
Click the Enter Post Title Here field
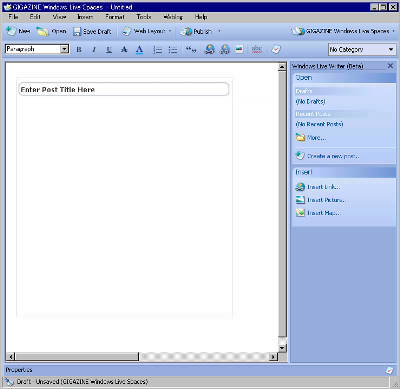click(124, 89)
